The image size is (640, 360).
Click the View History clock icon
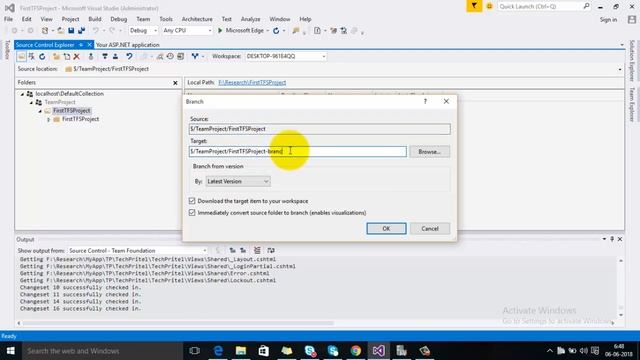click(x=170, y=56)
